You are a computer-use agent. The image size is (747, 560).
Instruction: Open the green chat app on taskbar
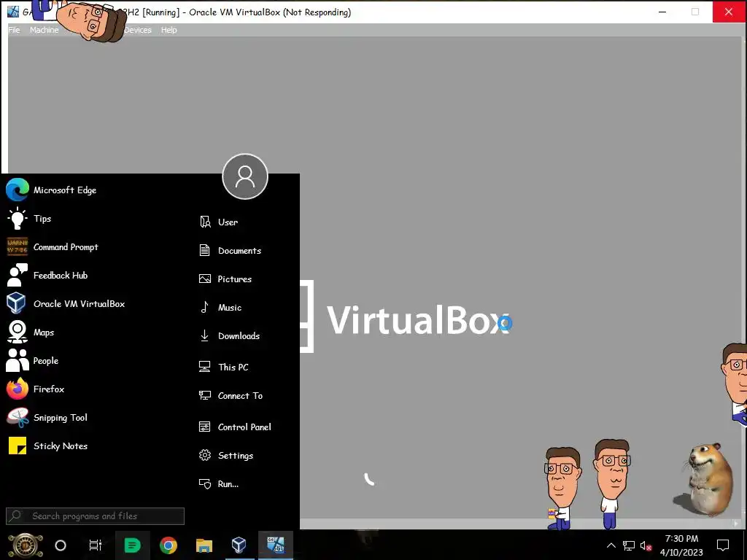click(x=132, y=545)
